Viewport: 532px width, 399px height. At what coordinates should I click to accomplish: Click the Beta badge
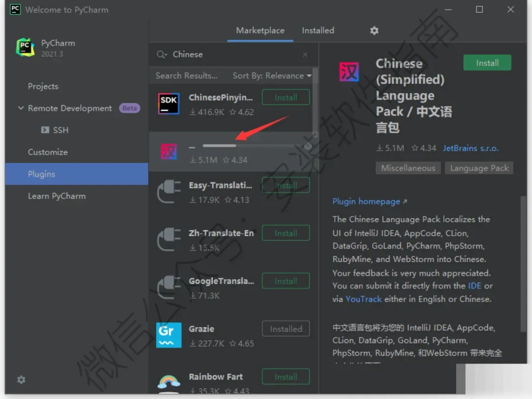point(129,108)
